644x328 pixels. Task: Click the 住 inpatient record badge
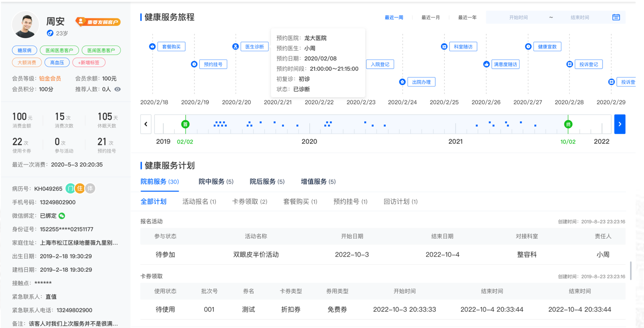(x=80, y=188)
